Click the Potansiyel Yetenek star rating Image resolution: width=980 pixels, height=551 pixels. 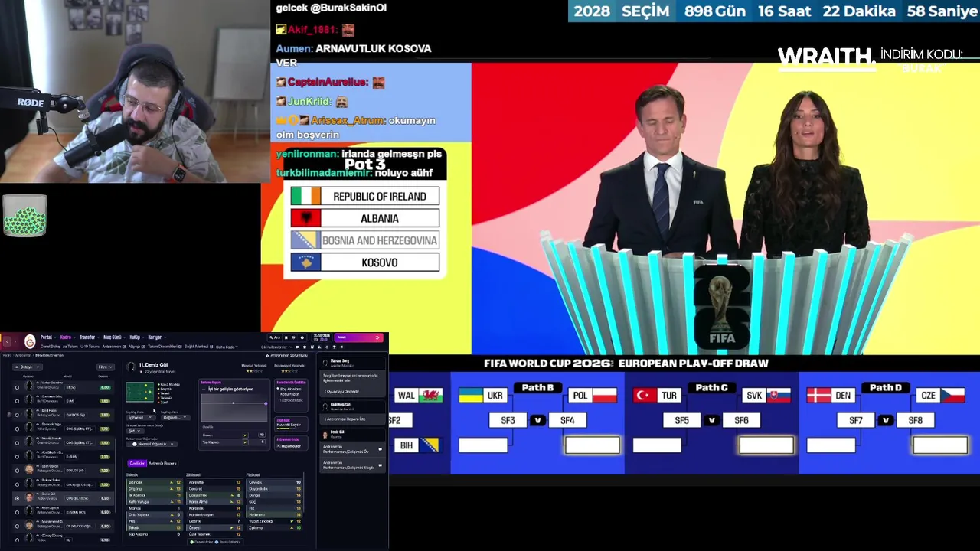click(x=289, y=371)
